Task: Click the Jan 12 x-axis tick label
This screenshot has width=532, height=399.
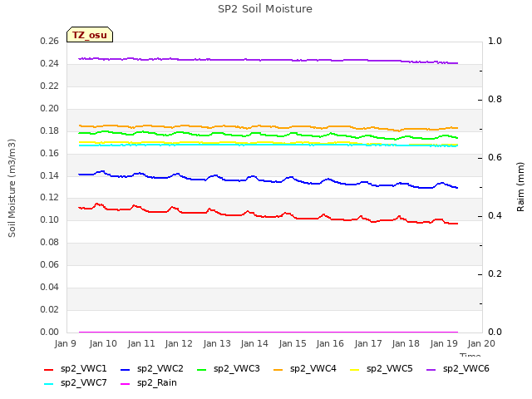Action: 179,343
